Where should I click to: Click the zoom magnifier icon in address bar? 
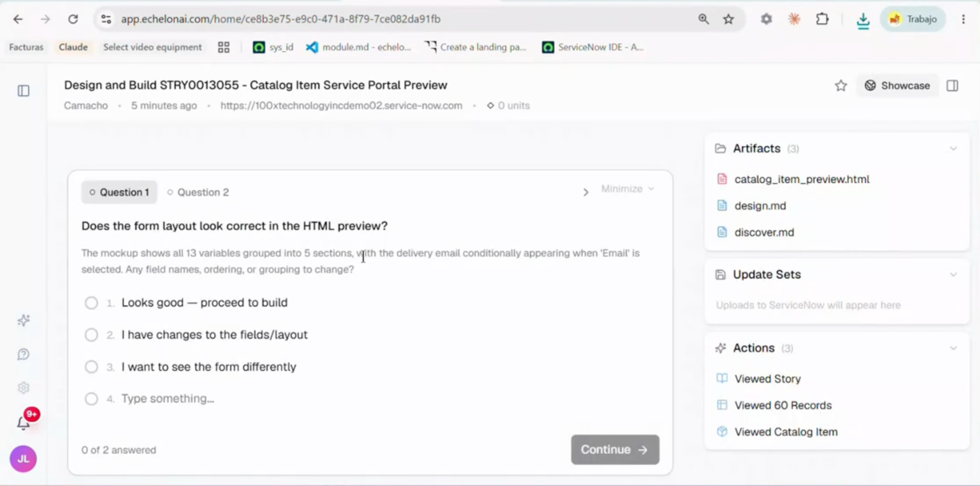(x=703, y=19)
